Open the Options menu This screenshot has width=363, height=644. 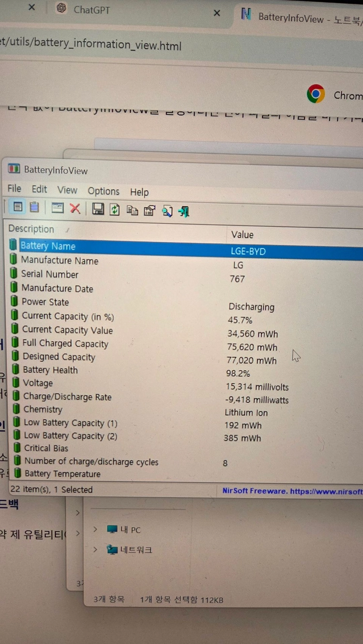[104, 191]
